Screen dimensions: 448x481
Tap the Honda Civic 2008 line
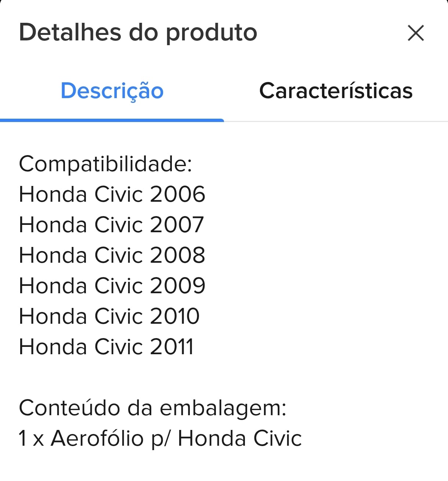pos(112,255)
